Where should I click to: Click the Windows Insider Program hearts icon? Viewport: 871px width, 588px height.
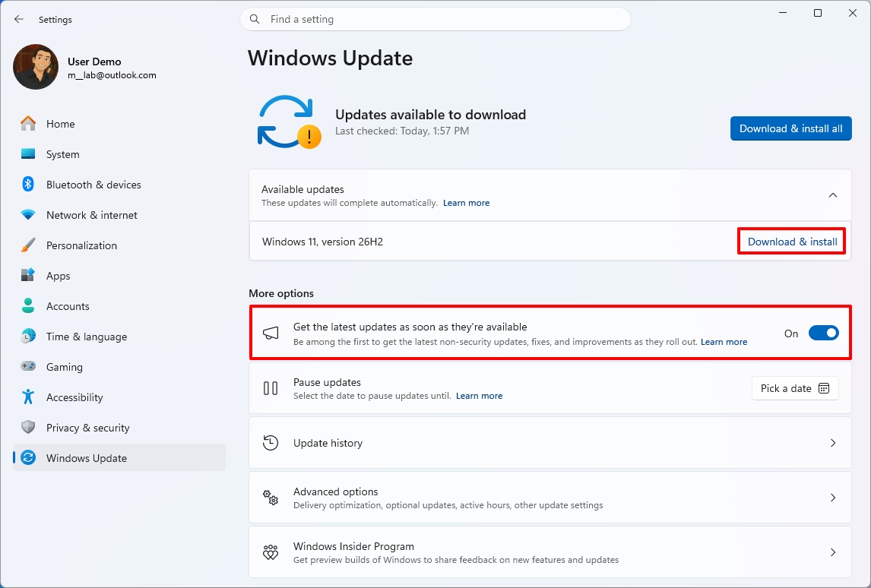(x=271, y=552)
